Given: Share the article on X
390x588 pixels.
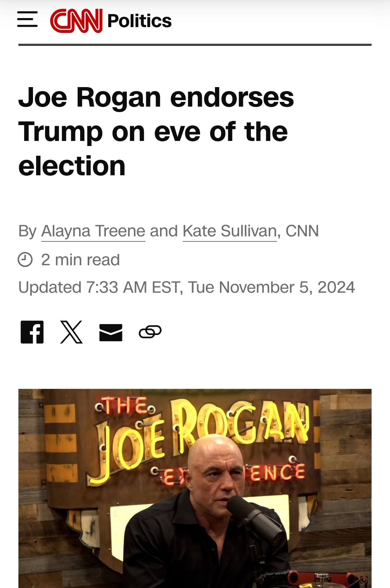Looking at the screenshot, I should tap(71, 332).
